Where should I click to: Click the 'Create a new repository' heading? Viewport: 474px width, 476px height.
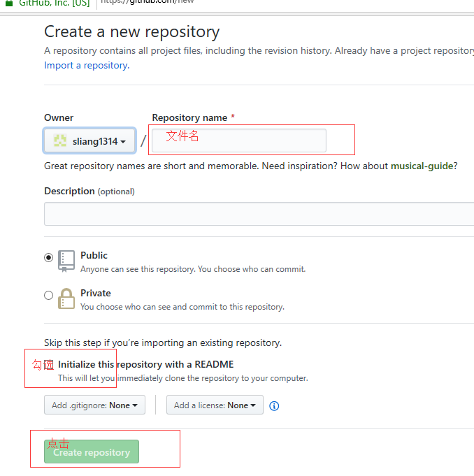(x=132, y=32)
